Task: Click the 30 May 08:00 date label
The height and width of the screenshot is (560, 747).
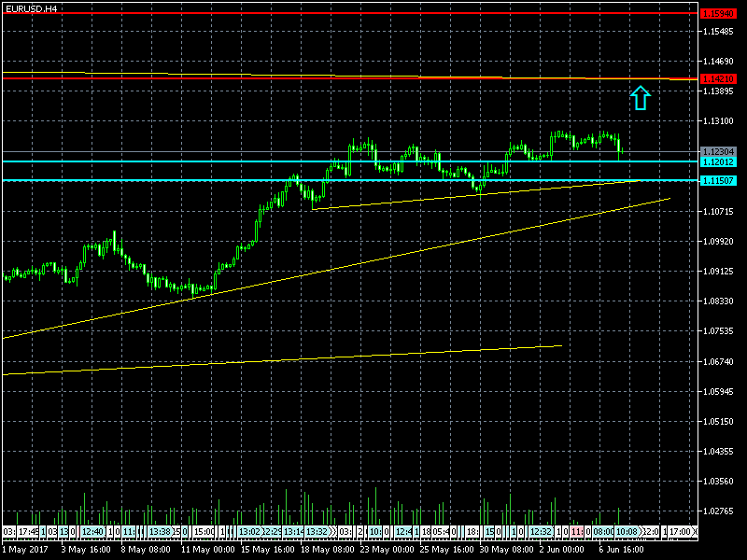Action: point(507,550)
